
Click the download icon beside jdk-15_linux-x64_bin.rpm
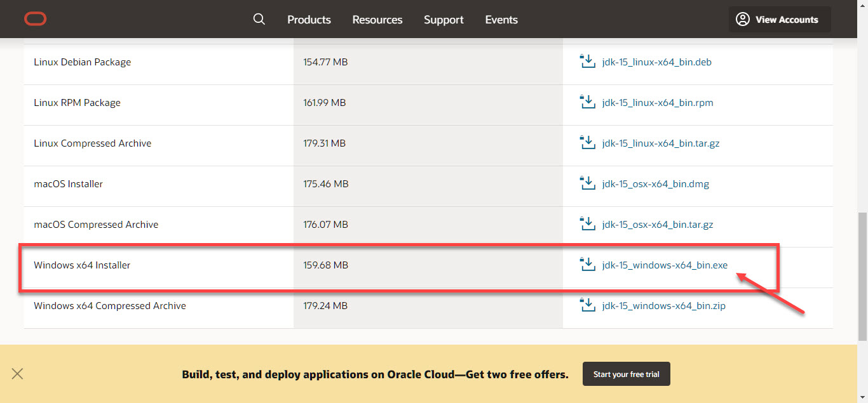pyautogui.click(x=587, y=103)
